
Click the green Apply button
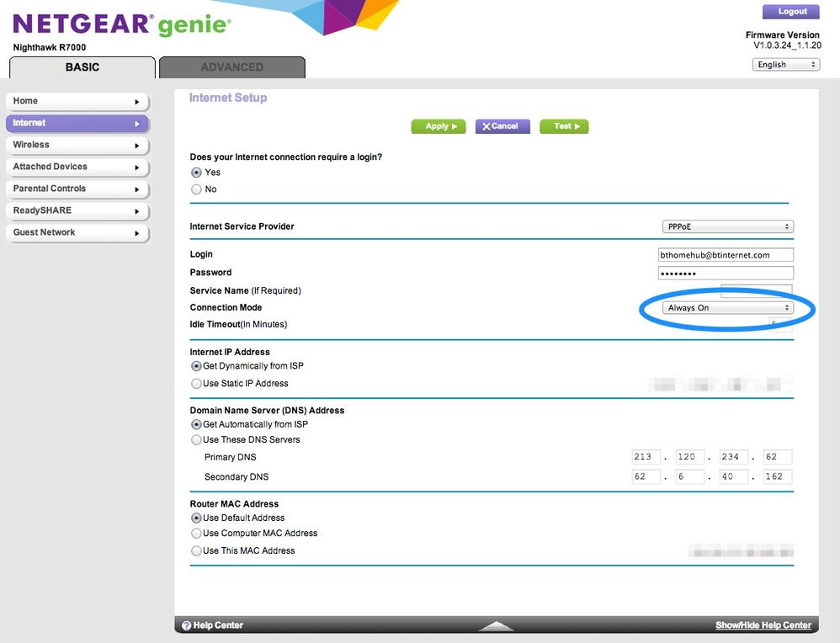pos(438,126)
